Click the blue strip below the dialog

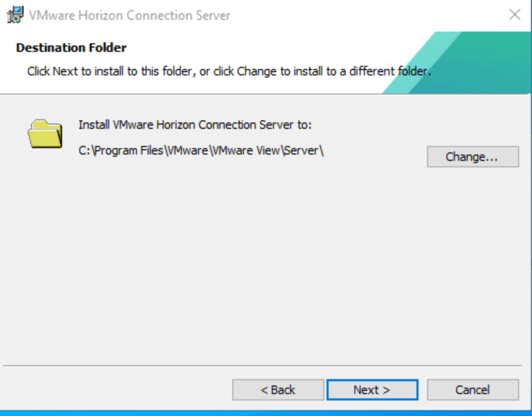point(266,413)
